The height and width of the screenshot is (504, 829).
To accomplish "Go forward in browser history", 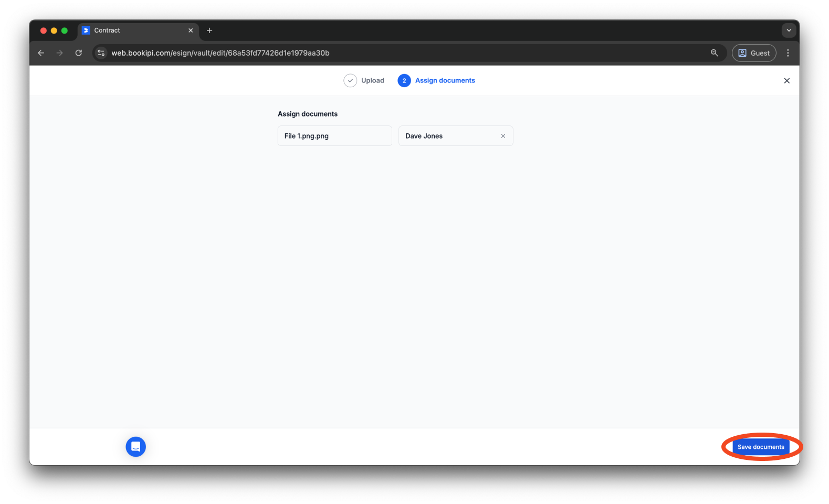I will tap(60, 53).
